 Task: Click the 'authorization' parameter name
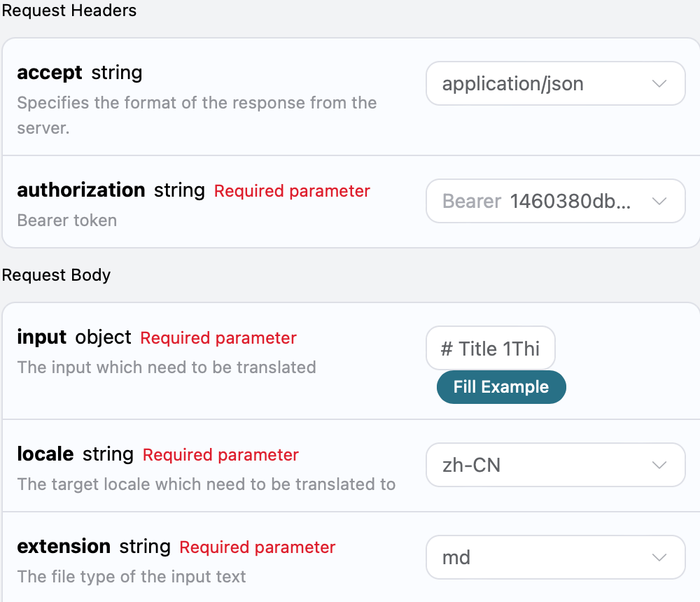[x=80, y=190]
